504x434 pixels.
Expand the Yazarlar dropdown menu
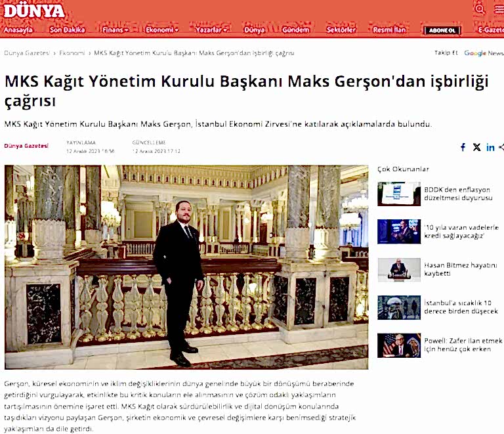211,30
